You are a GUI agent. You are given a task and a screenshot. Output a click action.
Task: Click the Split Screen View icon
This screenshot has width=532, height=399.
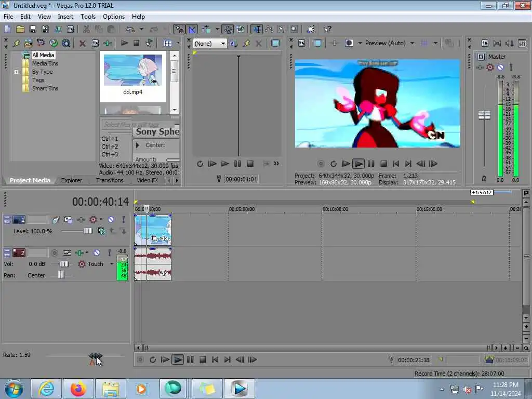tap(349, 43)
